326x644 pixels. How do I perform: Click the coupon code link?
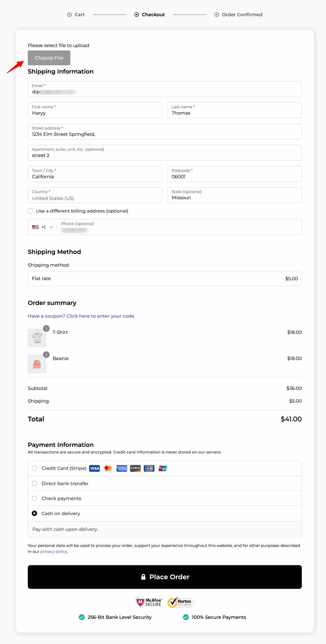[x=81, y=316]
